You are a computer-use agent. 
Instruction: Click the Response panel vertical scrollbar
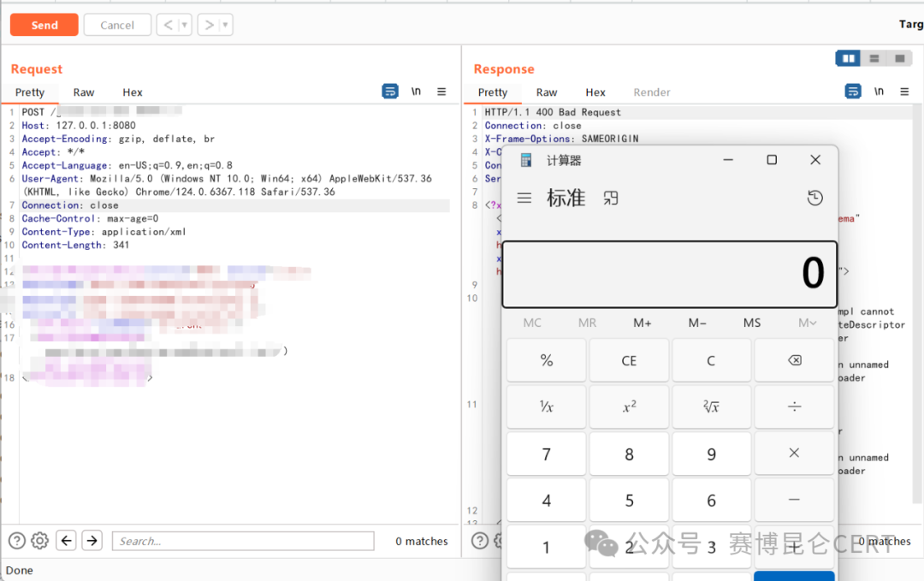(918, 304)
